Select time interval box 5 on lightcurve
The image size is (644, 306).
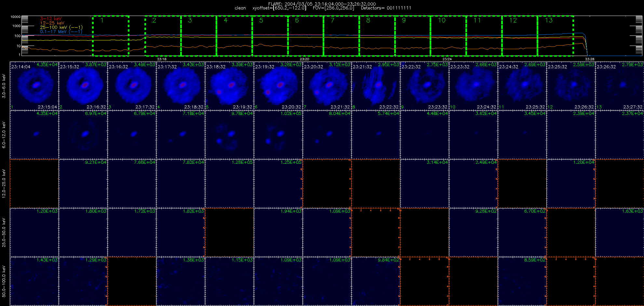[270, 35]
